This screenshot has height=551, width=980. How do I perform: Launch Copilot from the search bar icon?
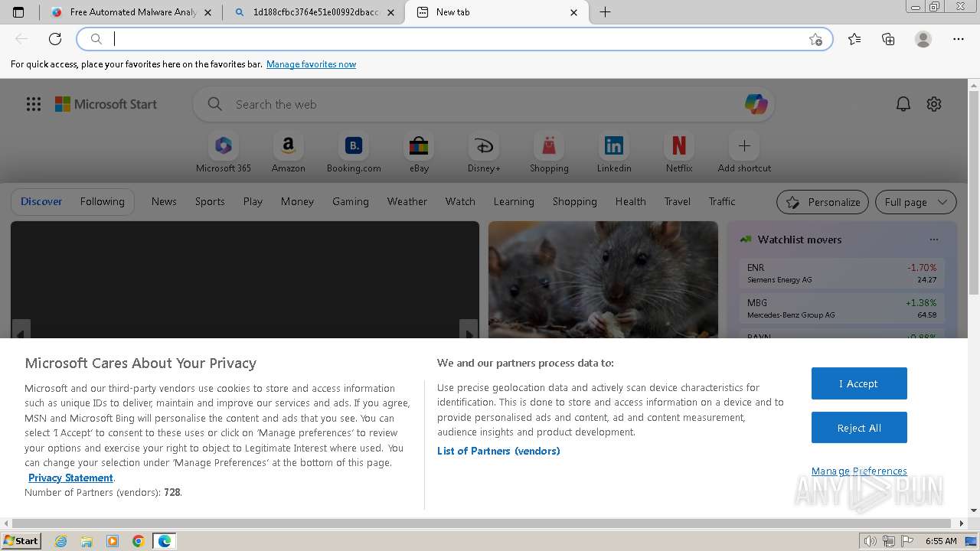(x=756, y=104)
